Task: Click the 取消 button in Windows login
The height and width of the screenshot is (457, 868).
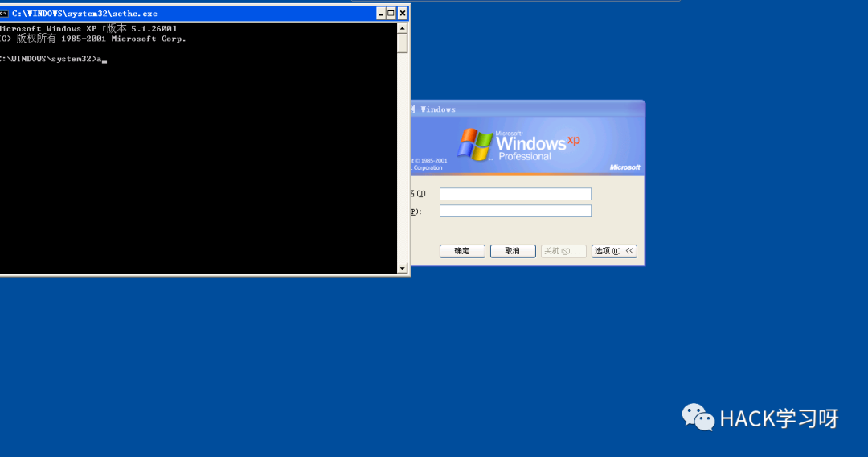Action: 513,251
